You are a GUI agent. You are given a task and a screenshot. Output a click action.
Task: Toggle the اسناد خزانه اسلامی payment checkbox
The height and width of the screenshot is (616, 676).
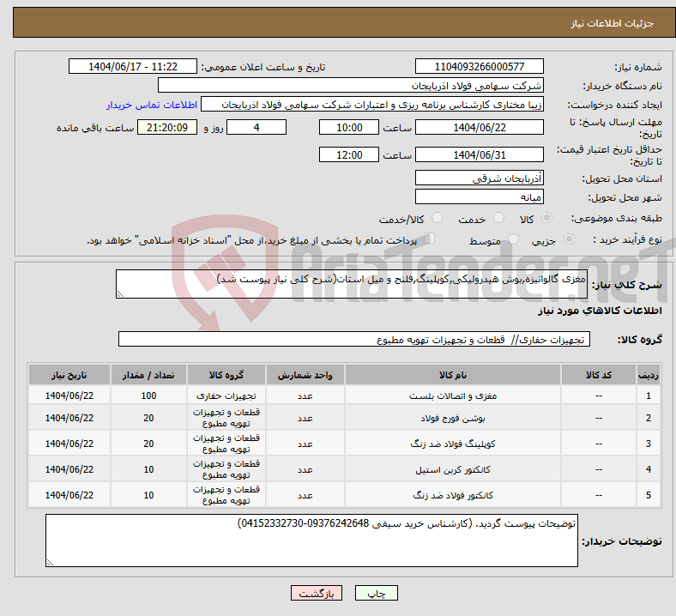[430, 239]
